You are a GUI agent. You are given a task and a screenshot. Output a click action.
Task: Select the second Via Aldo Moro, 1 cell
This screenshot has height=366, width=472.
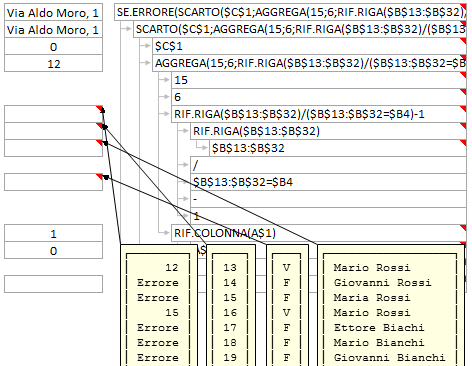point(53,29)
